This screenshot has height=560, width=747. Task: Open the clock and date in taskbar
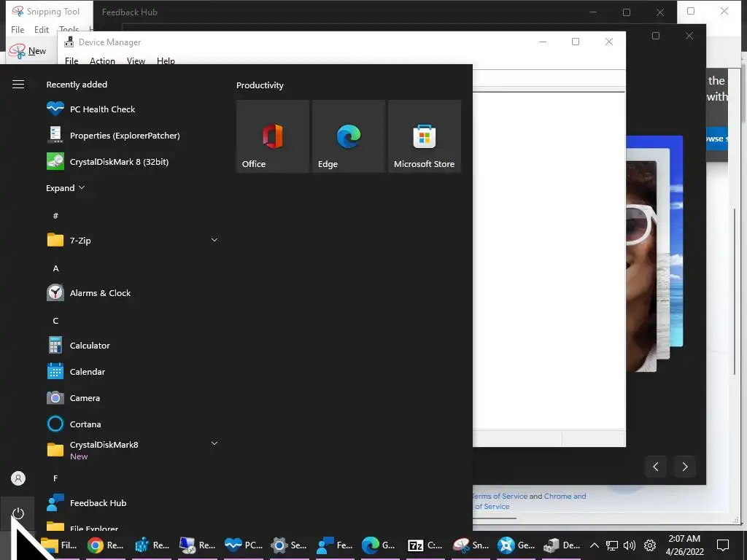click(684, 545)
